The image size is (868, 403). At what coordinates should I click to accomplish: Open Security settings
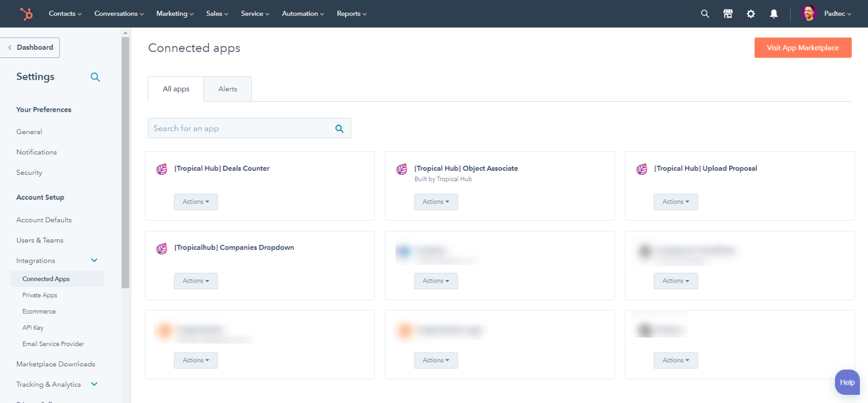29,173
